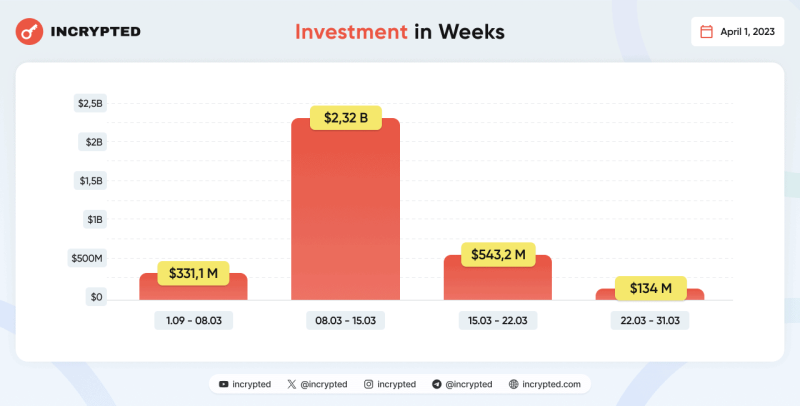Click the $134 M value label
The image size is (800, 406).
pos(651,289)
